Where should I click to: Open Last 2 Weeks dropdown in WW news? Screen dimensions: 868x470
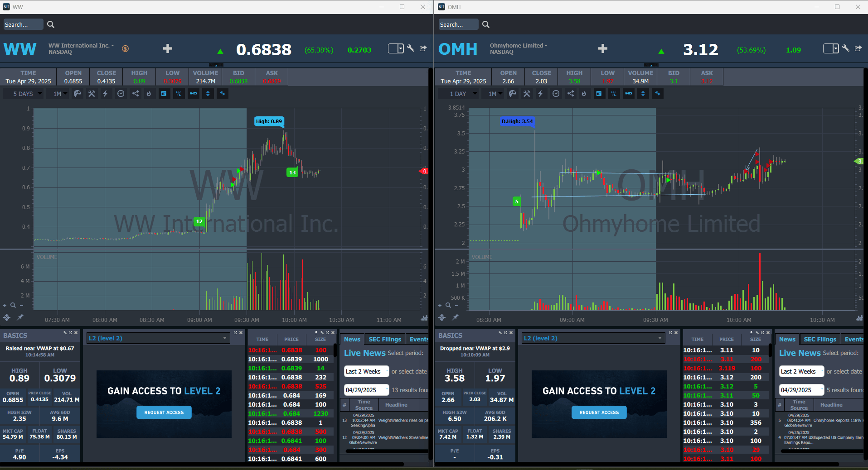coord(367,371)
